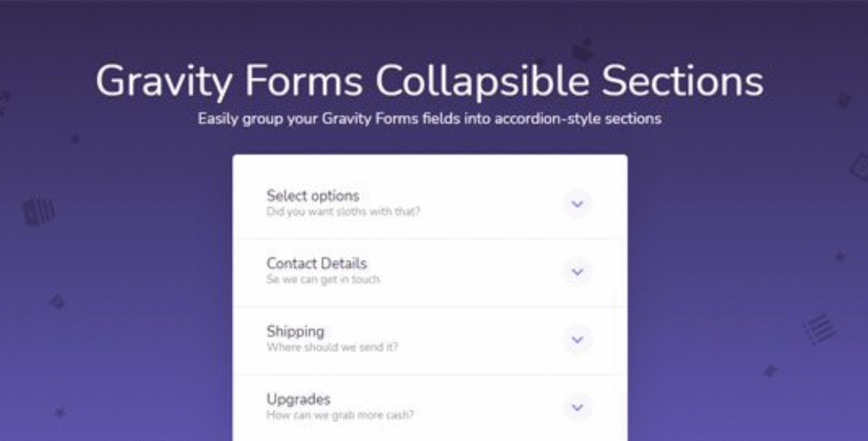The image size is (868, 441).
Task: Click "So we can get in touch" text
Action: click(323, 280)
